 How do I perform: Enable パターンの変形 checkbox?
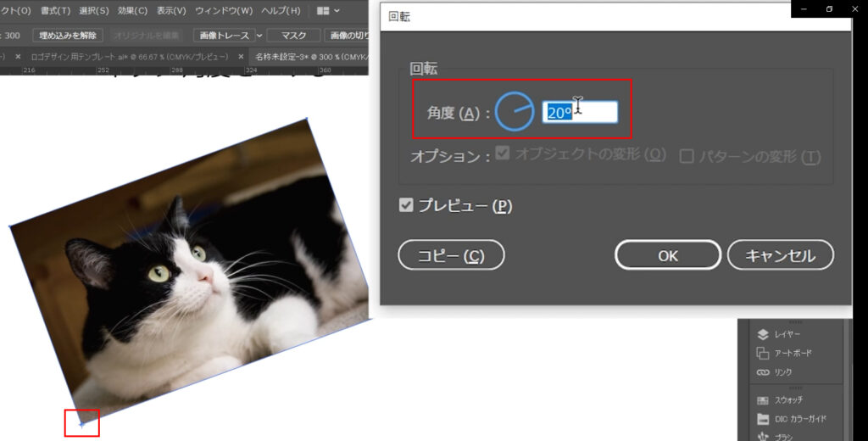pos(687,156)
